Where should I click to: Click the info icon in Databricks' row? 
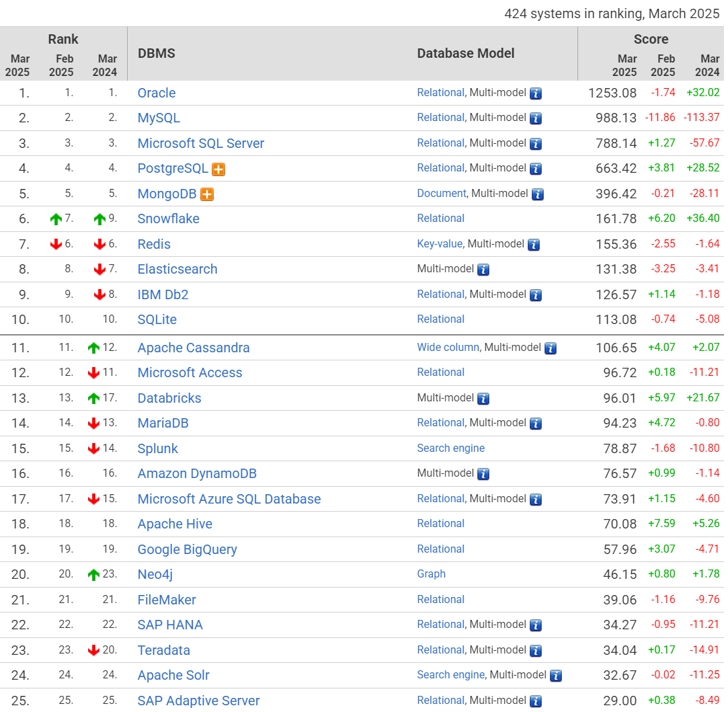483,399
